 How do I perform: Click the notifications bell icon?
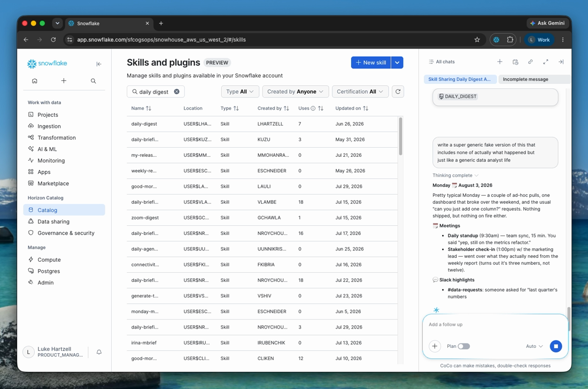point(99,352)
